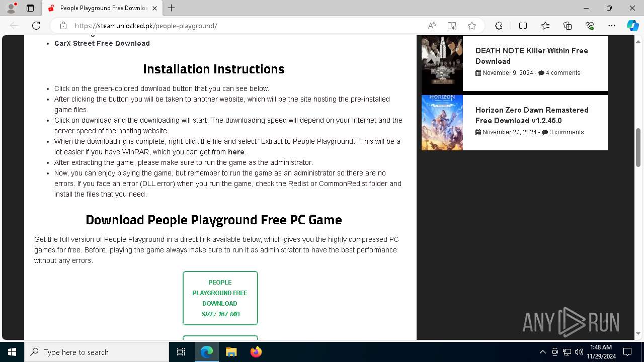Click page scrollbar thumb

pos(638,147)
